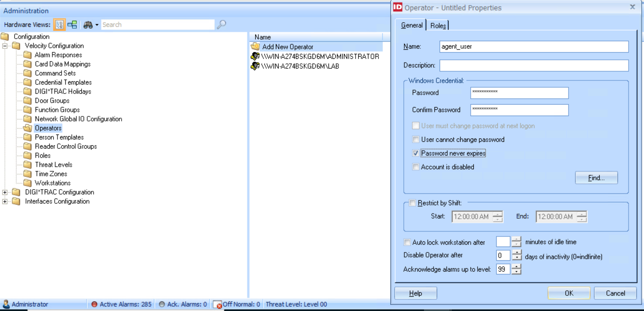Enable Restrict by Shift checkbox

(x=413, y=203)
